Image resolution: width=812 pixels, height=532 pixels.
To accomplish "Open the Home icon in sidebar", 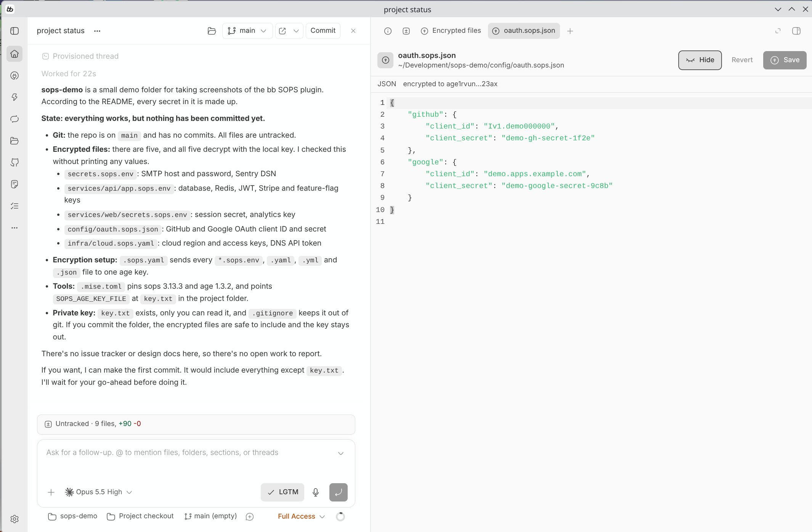I will pyautogui.click(x=14, y=54).
